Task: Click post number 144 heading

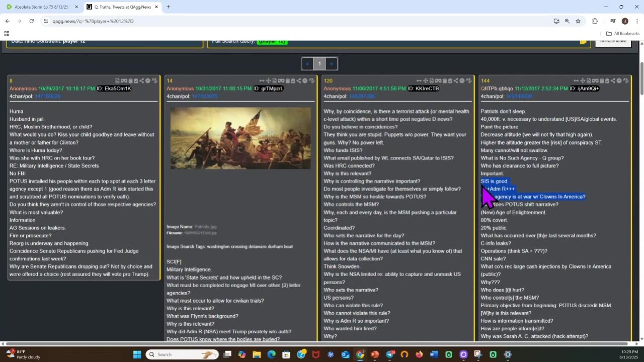Action: [x=485, y=80]
